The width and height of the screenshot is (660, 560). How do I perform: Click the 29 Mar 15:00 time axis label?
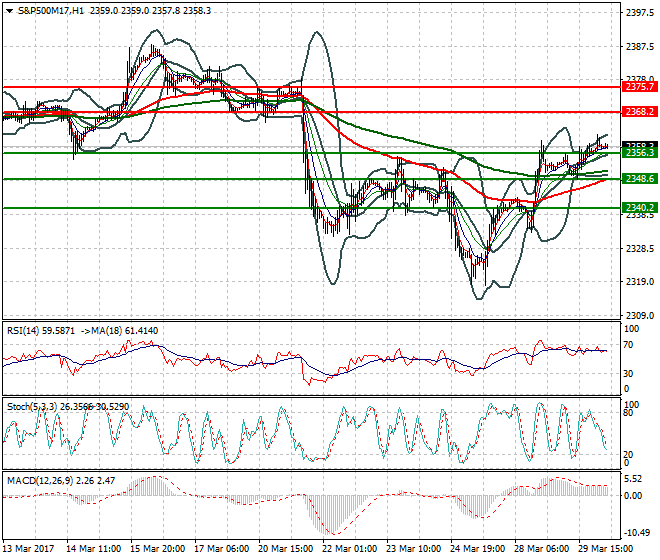point(606,549)
